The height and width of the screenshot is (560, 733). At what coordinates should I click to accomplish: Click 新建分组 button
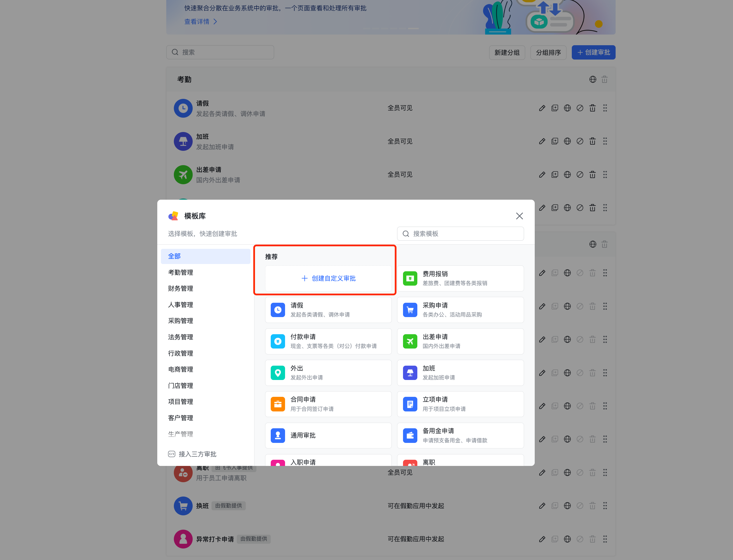507,53
